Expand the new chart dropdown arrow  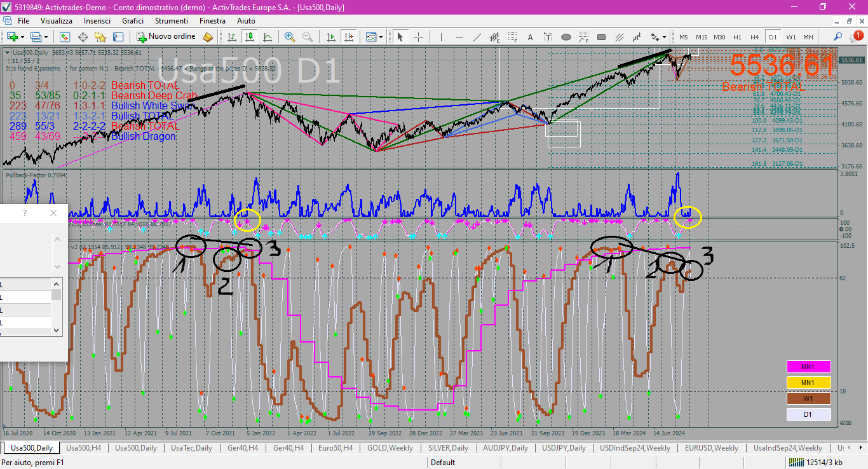22,37
